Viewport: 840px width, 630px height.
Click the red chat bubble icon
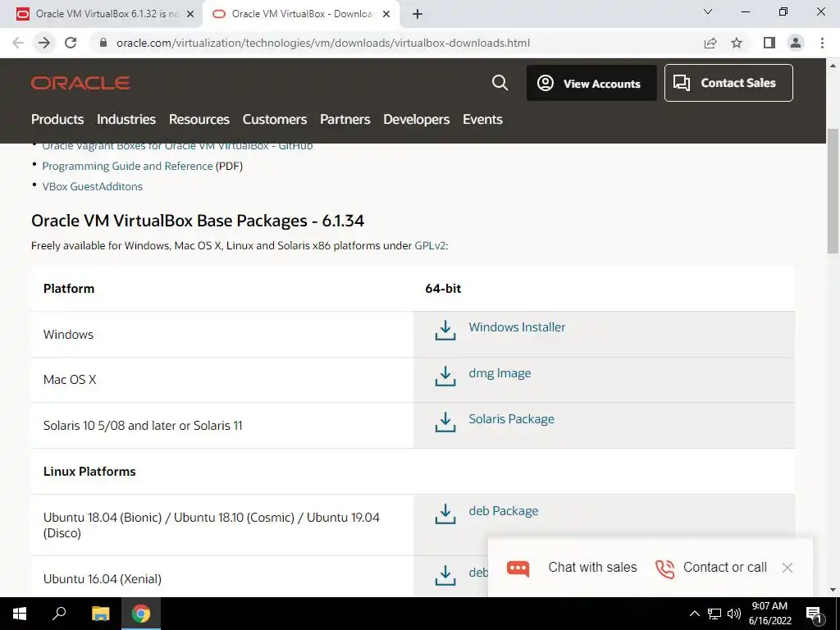[x=518, y=568]
